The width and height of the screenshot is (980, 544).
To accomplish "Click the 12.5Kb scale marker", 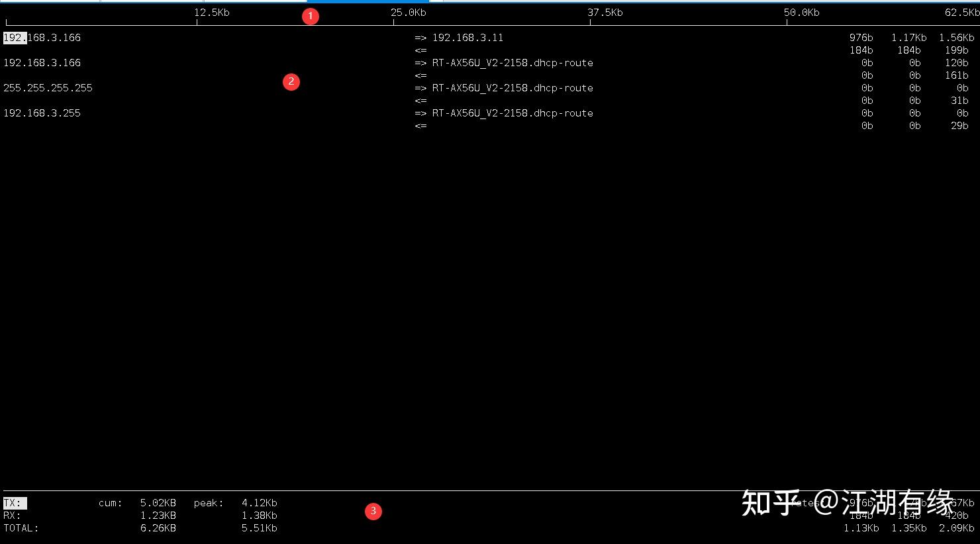I will pyautogui.click(x=211, y=12).
